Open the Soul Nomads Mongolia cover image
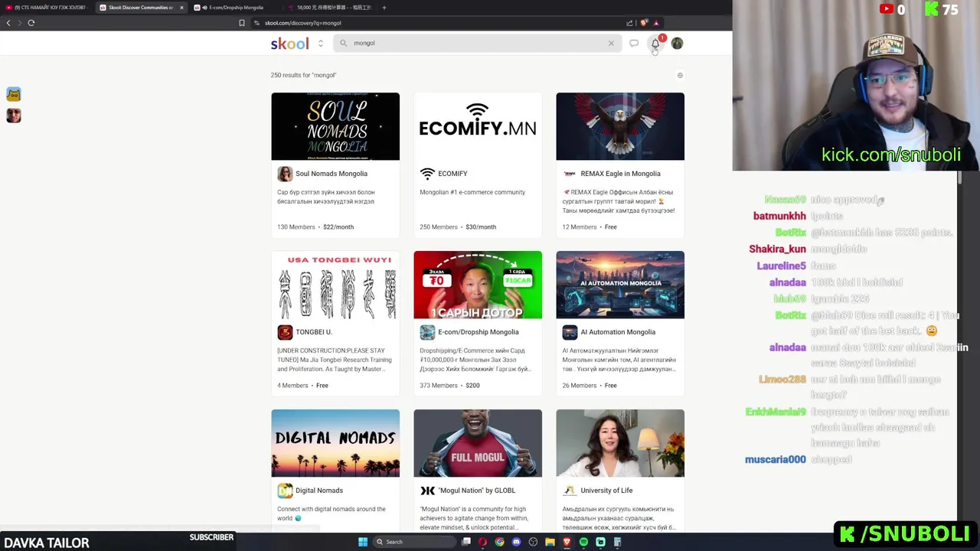The width and height of the screenshot is (980, 551). (x=335, y=126)
